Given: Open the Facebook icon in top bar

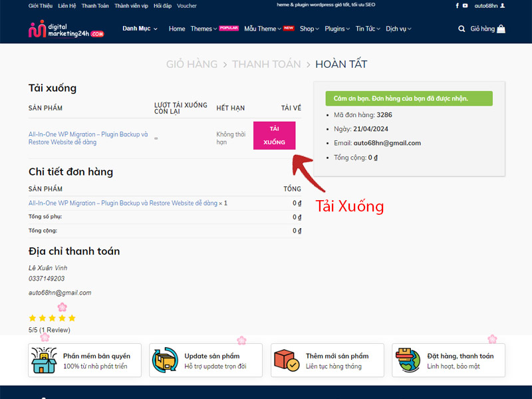Looking at the screenshot, I should [x=457, y=6].
